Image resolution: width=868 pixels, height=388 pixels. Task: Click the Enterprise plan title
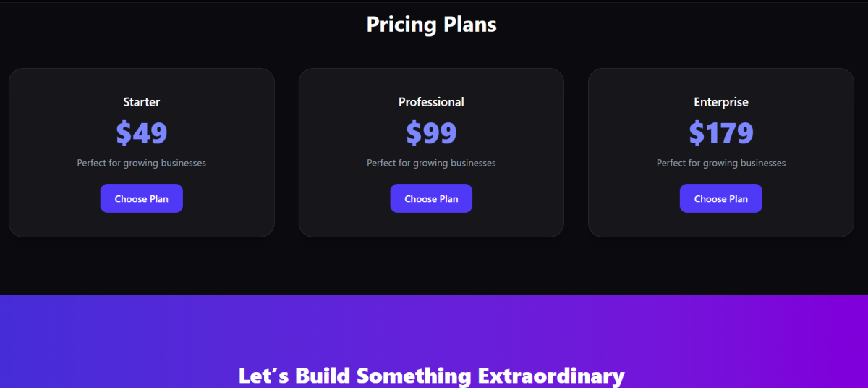pos(721,102)
